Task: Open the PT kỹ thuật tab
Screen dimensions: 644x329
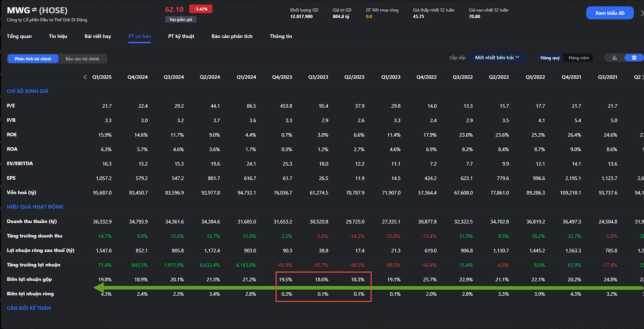Action: tap(181, 36)
